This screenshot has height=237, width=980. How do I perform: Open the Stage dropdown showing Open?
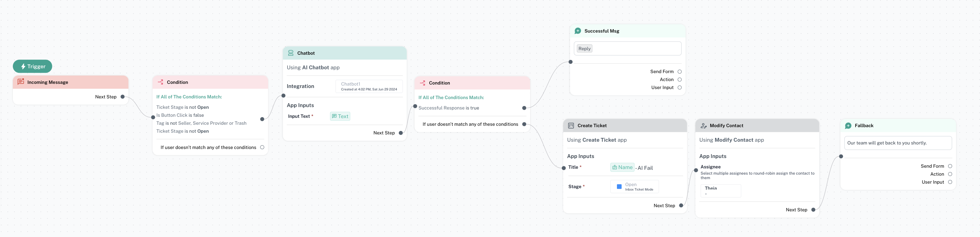pos(634,187)
